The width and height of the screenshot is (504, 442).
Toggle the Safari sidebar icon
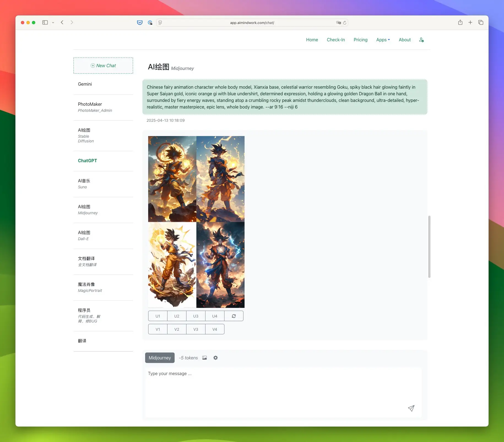click(x=45, y=23)
